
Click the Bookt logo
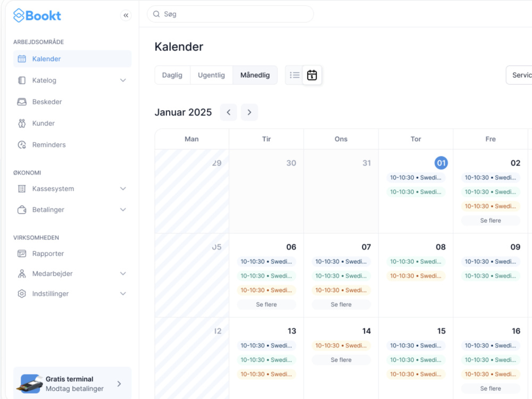click(x=37, y=15)
